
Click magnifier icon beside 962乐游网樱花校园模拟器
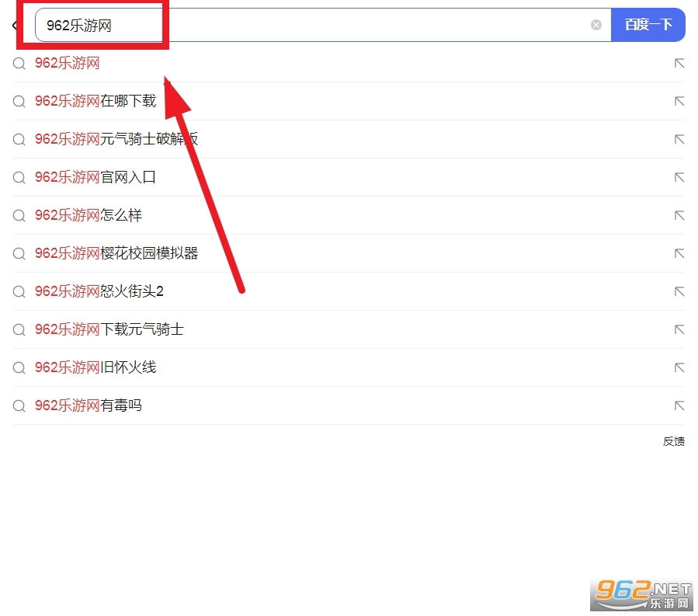tap(19, 254)
